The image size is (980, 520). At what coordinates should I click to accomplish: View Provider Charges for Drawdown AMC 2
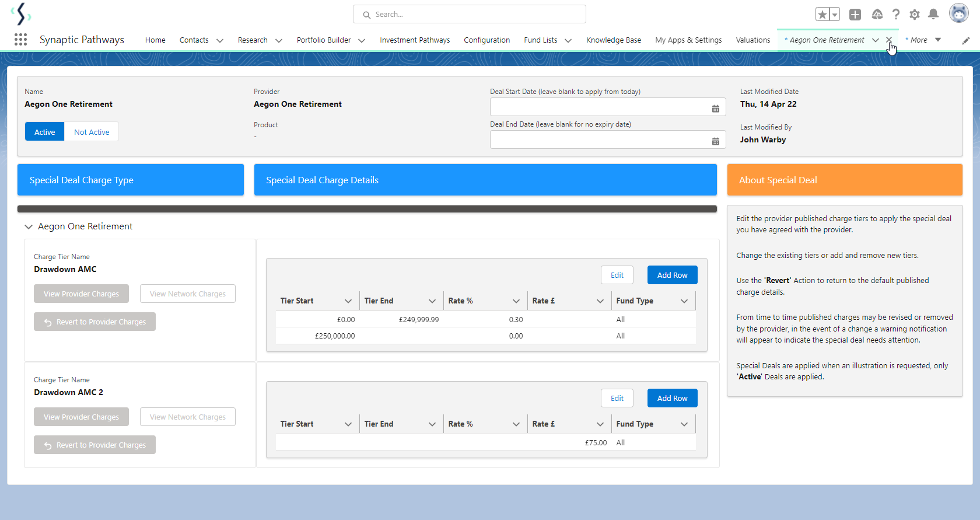81,417
